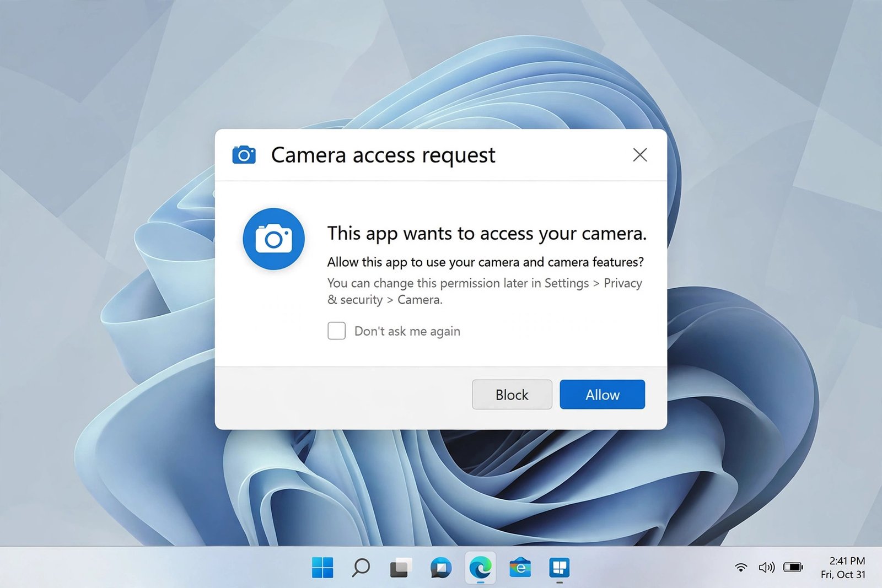Open clock showing 2:41 PM

pos(847,560)
